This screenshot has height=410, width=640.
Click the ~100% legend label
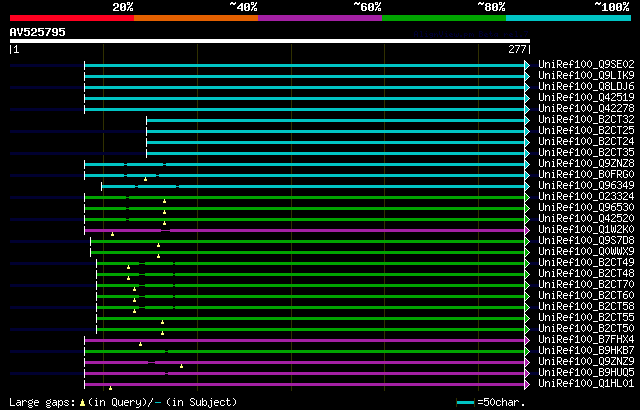pos(611,7)
